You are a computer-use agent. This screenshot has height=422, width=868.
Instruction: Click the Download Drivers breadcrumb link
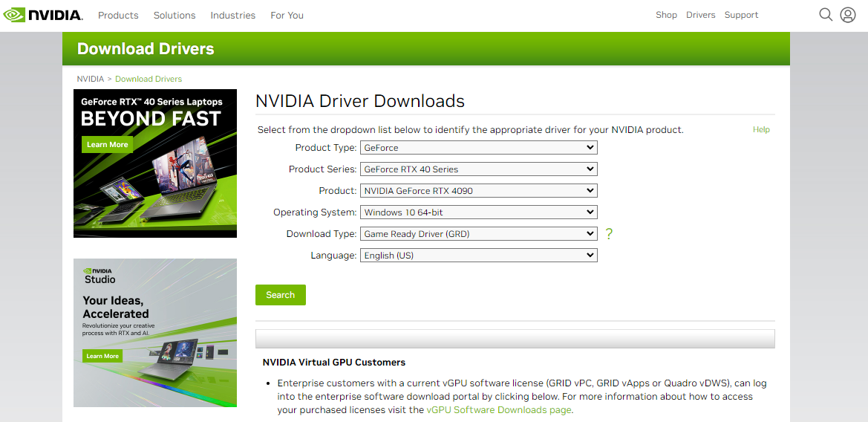pyautogui.click(x=149, y=79)
